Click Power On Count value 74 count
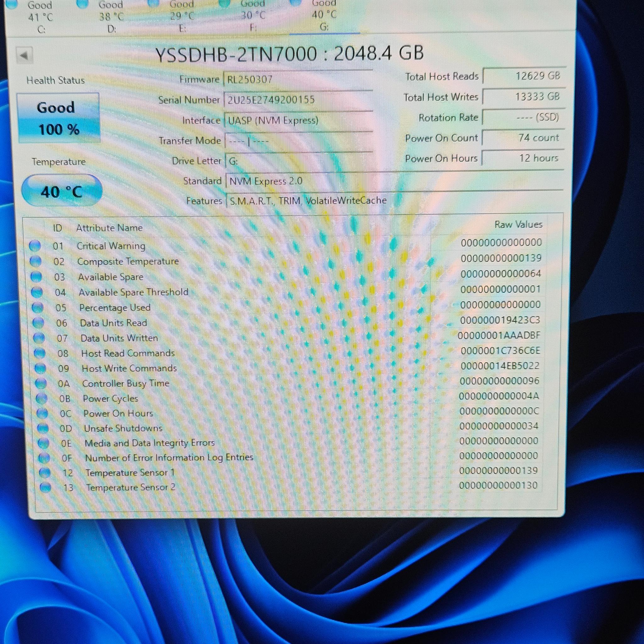644x644 pixels. (x=523, y=138)
